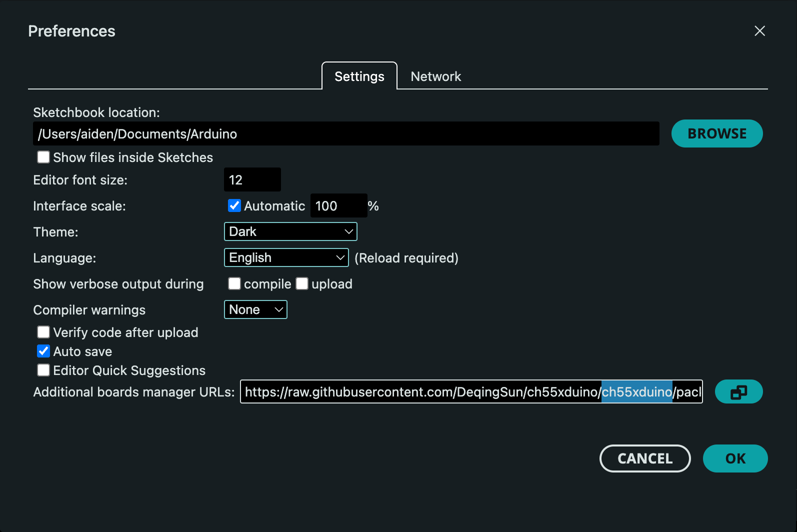The height and width of the screenshot is (532, 797).
Task: Focus the Sketchbook location path field
Action: coord(346,134)
